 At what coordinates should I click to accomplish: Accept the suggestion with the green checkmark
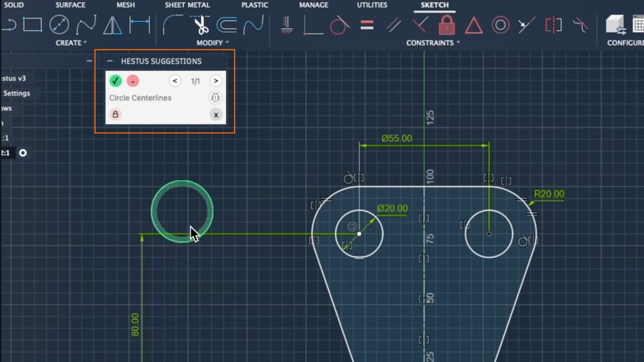116,80
